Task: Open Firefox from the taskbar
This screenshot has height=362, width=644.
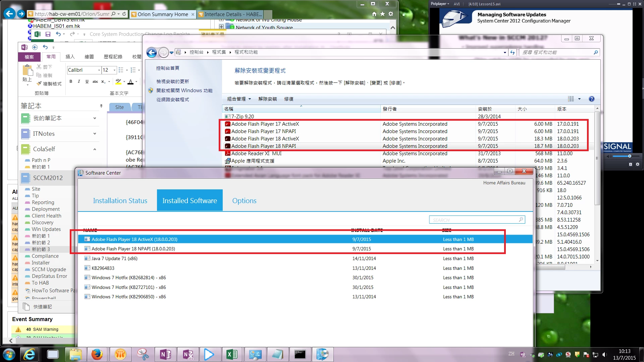Action: tap(97, 354)
